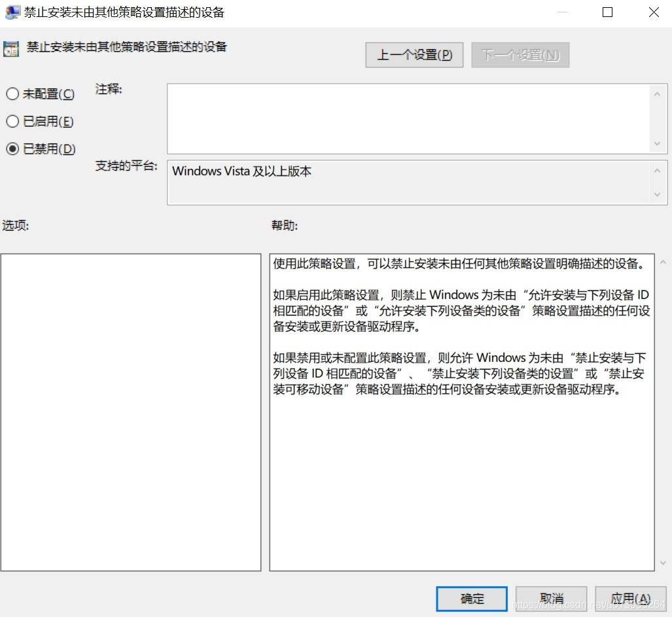Viewport: 672px width, 617px height.
Task: Click the title bar policy editor icon
Action: [x=12, y=12]
